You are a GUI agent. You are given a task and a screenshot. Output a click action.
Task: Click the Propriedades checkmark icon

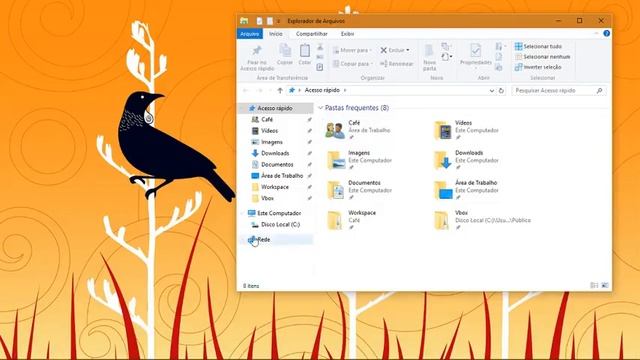(x=475, y=51)
